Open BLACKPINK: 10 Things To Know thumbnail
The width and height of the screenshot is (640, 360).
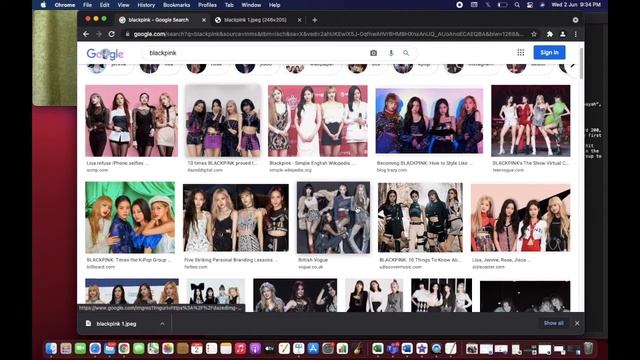click(x=420, y=217)
